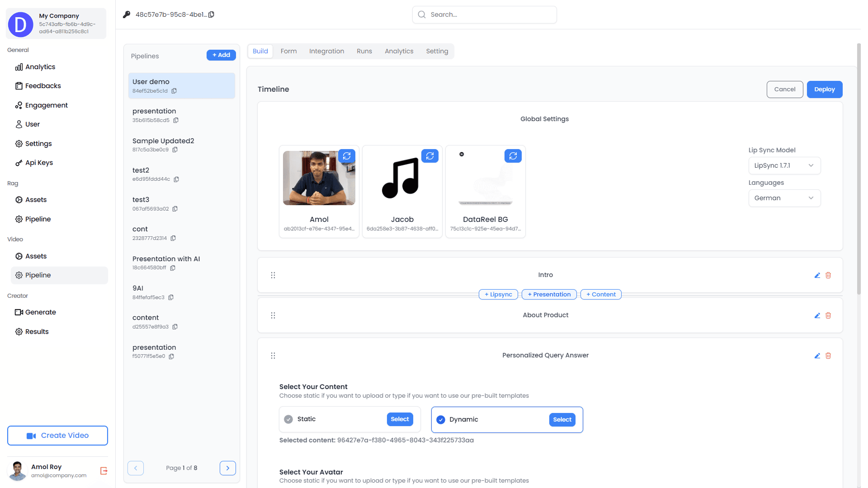
Task: Switch to the Runs tab
Action: tap(364, 51)
